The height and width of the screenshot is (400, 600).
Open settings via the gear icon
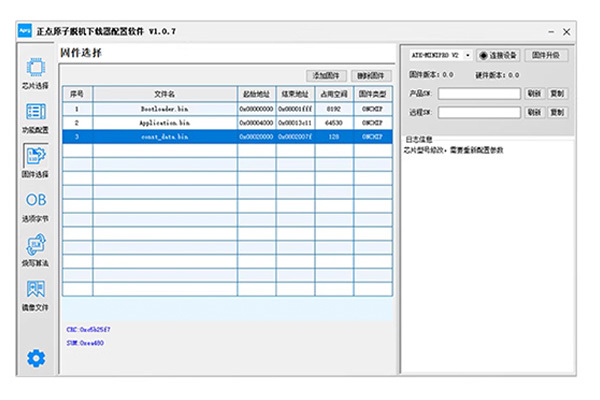[36, 357]
